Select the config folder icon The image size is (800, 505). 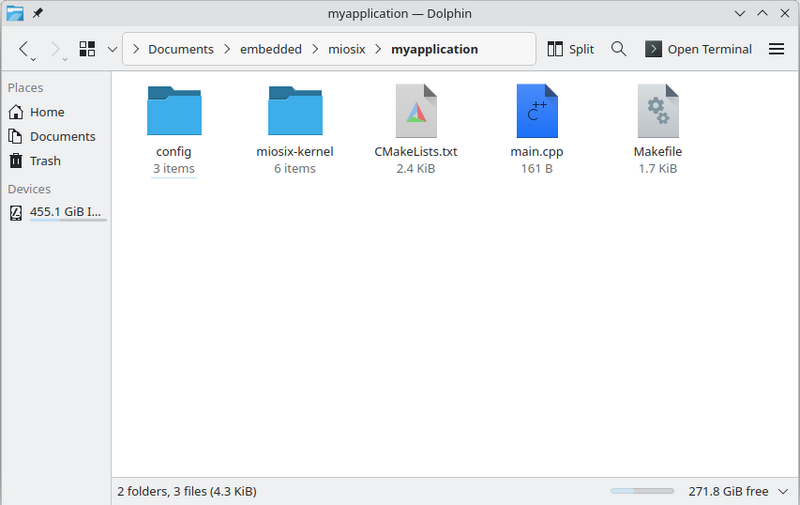click(x=174, y=111)
